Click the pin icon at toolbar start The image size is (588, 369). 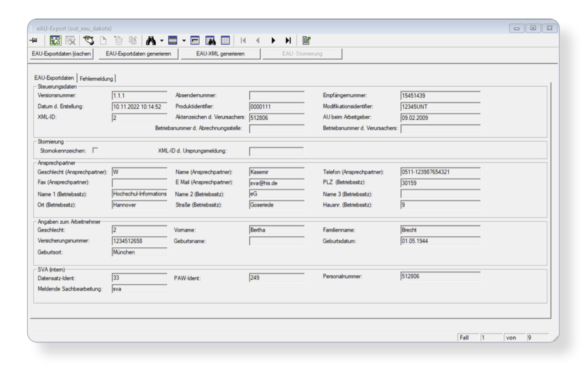pos(33,41)
